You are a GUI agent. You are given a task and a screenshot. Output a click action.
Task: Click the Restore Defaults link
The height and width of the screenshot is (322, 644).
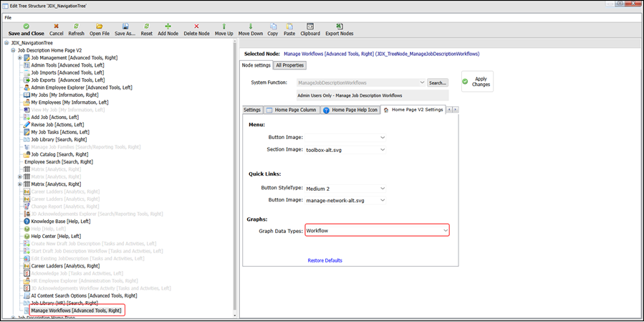click(x=325, y=261)
